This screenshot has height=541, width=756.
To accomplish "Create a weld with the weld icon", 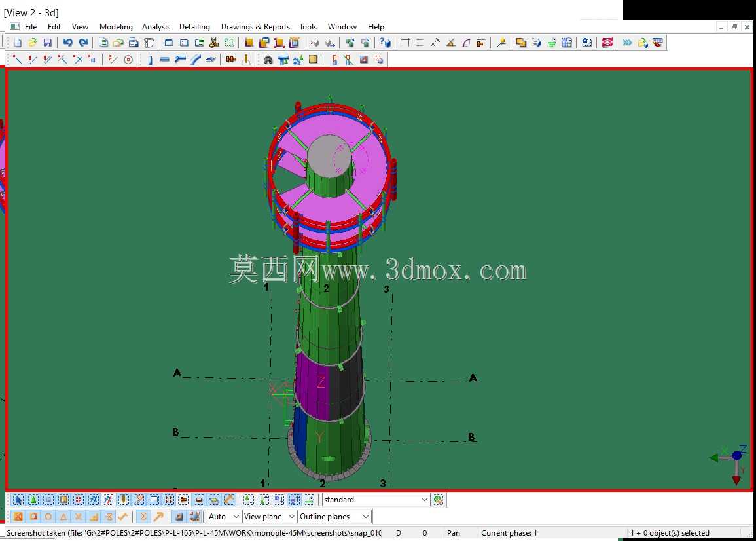I will (246, 60).
